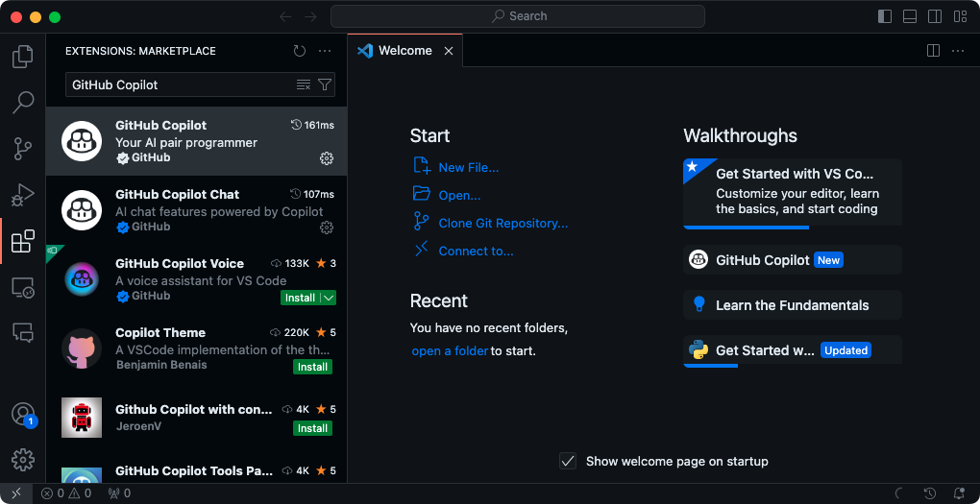This screenshot has width=980, height=504.
Task: Open the Explorer view in activity bar
Action: [x=22, y=57]
